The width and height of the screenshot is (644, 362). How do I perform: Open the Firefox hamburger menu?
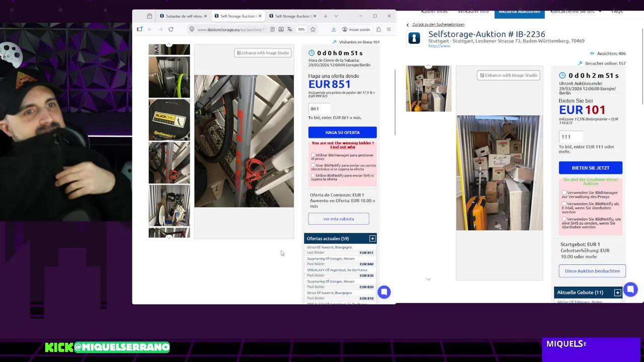[x=389, y=30]
